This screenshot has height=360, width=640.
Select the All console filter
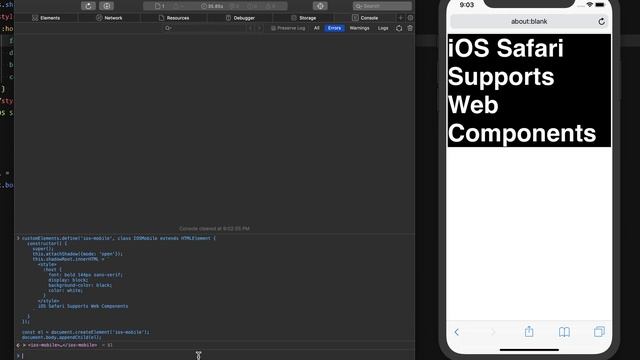pyautogui.click(x=316, y=28)
